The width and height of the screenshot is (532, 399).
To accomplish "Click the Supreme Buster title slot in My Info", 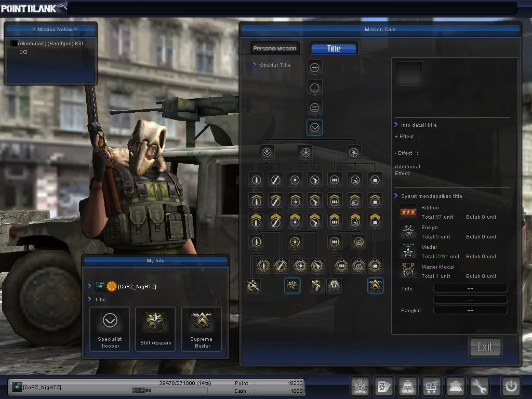I will 202,329.
